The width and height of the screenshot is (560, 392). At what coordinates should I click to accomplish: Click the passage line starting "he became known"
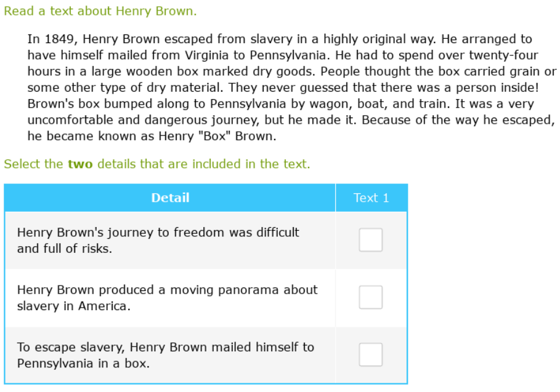pos(152,136)
